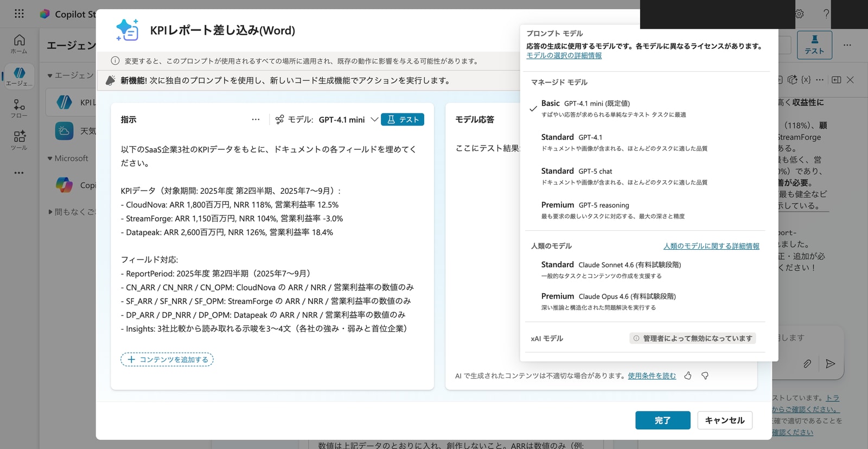Open the overflow ellipsis in the background toolbar
This screenshot has width=868, height=449.
click(820, 80)
